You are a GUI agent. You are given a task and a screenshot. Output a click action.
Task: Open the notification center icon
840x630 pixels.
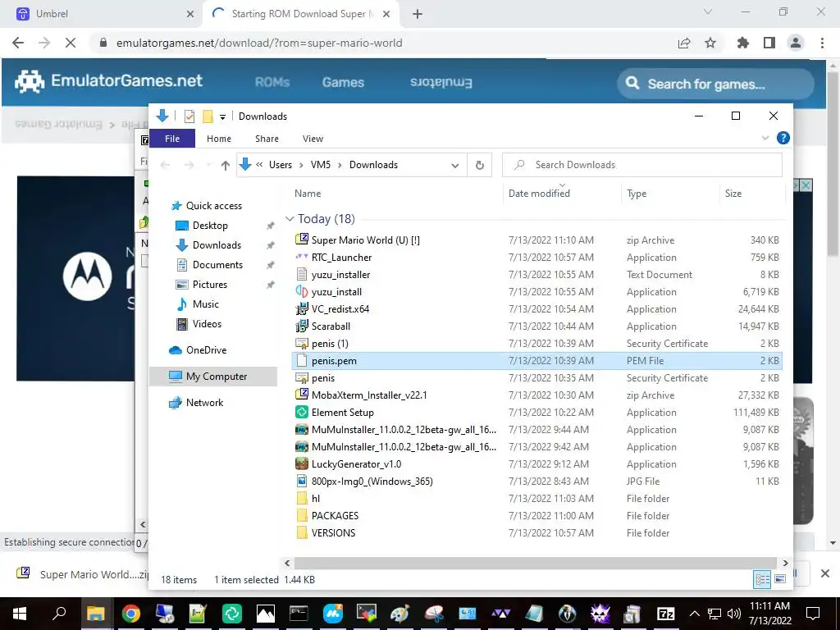[813, 614]
